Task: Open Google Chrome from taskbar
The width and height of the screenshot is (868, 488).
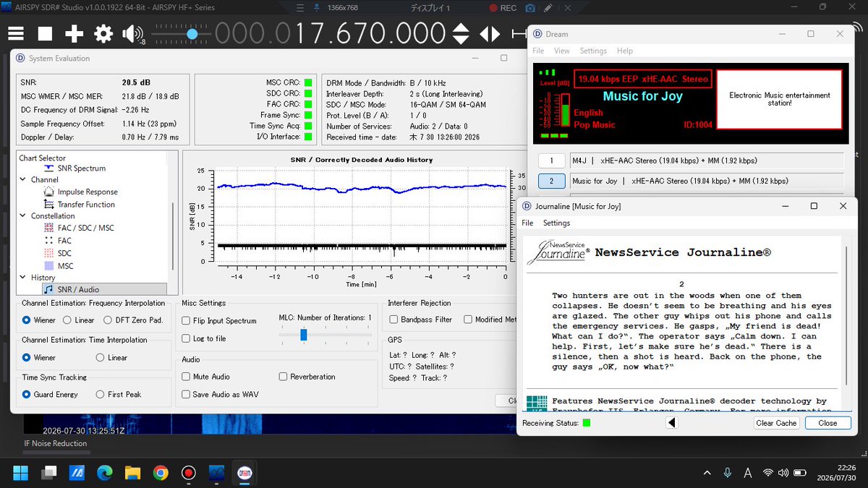Action: pos(161,474)
